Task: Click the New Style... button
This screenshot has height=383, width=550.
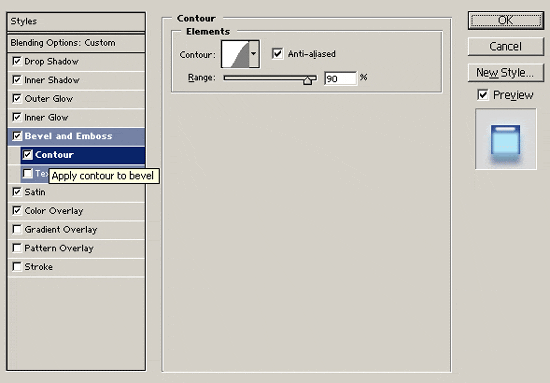Action: (x=506, y=73)
